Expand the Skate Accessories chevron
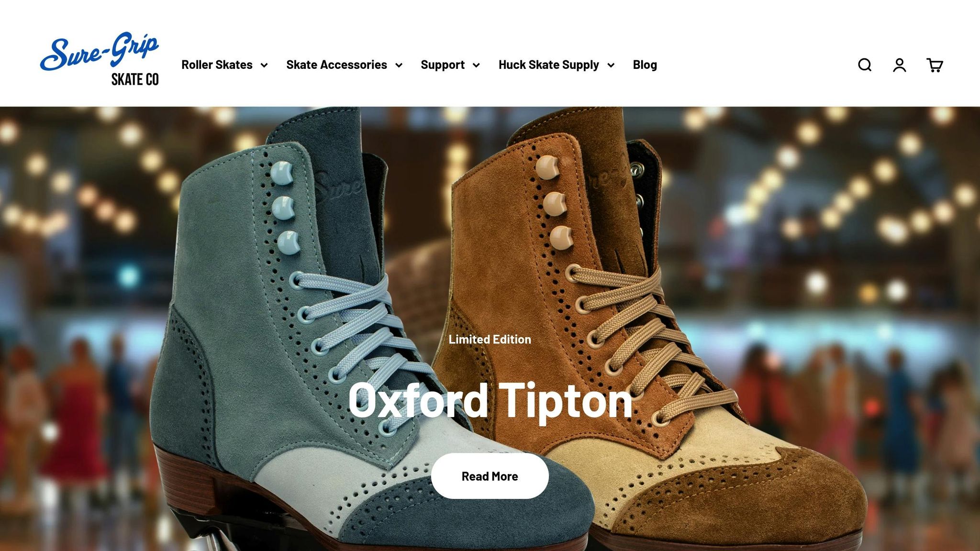980x551 pixels. 399,66
